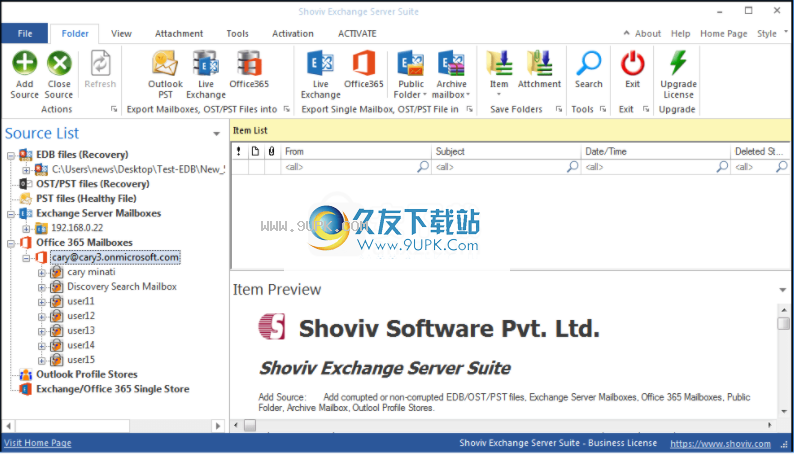Click the search icon in the From filter
The height and width of the screenshot is (457, 794).
[x=423, y=166]
